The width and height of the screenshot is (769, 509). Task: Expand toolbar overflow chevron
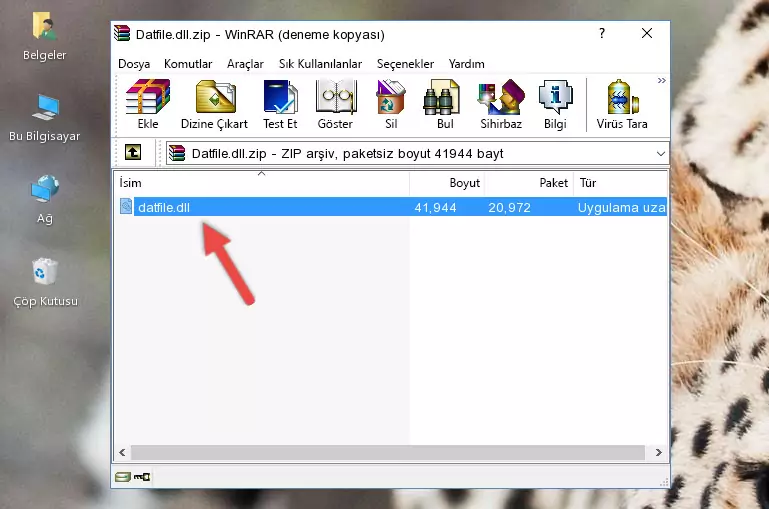click(662, 81)
